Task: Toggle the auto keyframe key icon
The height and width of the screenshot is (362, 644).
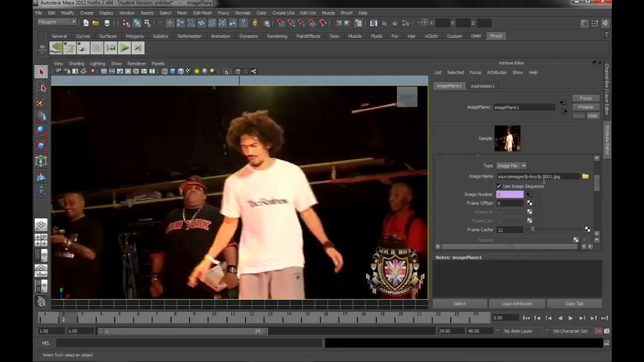Action: [x=598, y=331]
